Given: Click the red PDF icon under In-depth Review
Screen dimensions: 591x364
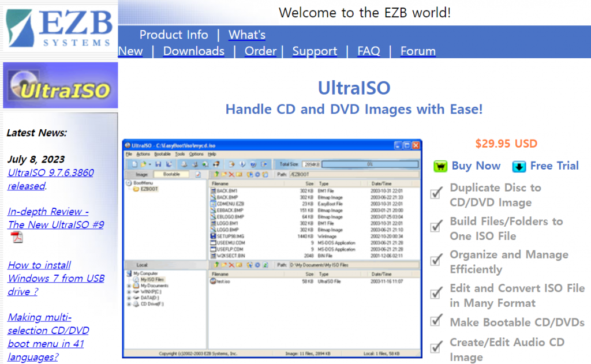Looking at the screenshot, I should (x=17, y=238).
